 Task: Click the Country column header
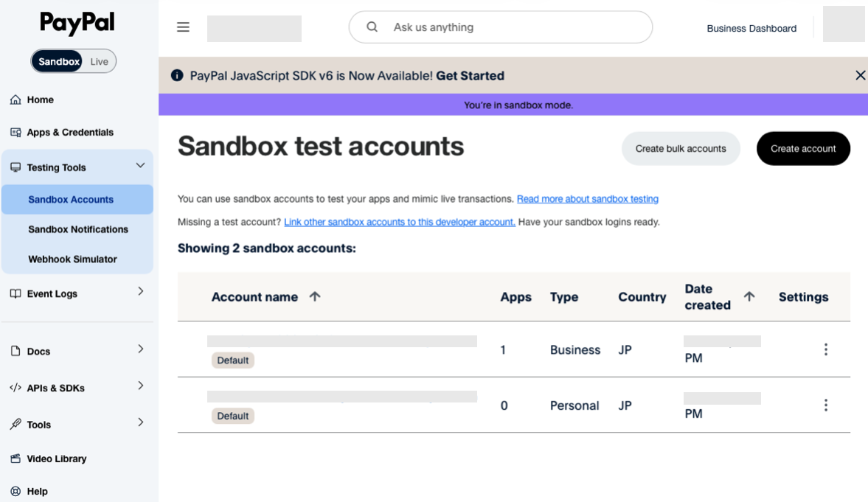tap(642, 297)
